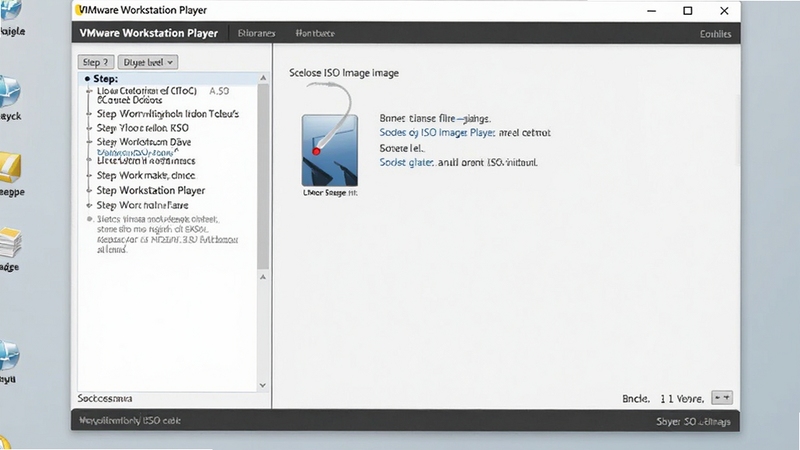Click the blue link under 'Step Worlotrum Dave'

pyautogui.click(x=137, y=152)
